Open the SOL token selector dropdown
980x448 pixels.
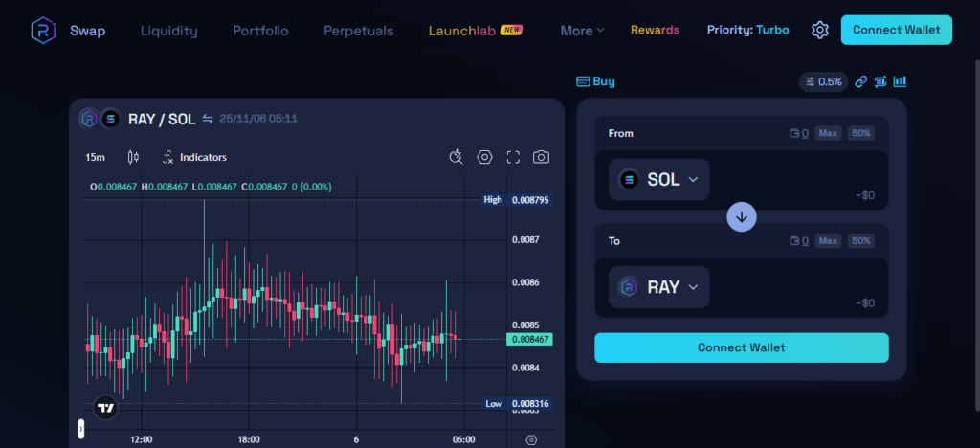click(x=659, y=179)
